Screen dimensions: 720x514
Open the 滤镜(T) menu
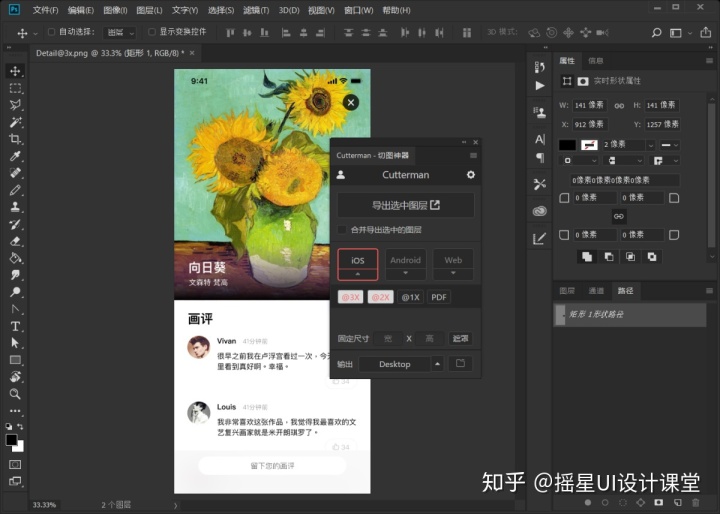[256, 10]
